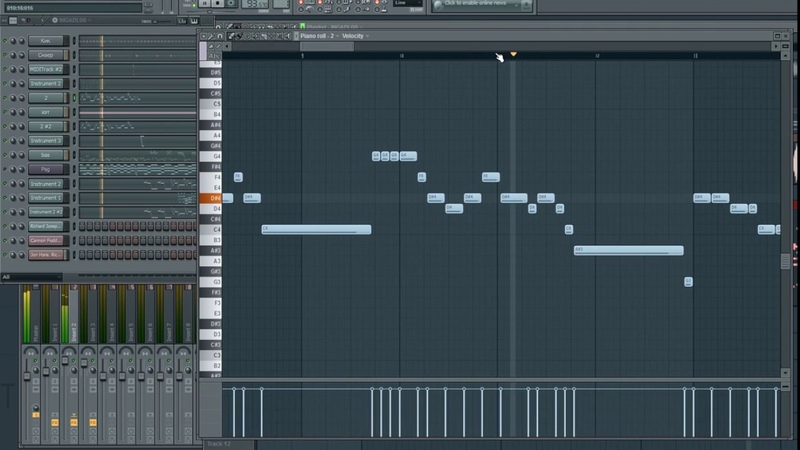Toggle the piano roll magnet snap icon

[220, 36]
